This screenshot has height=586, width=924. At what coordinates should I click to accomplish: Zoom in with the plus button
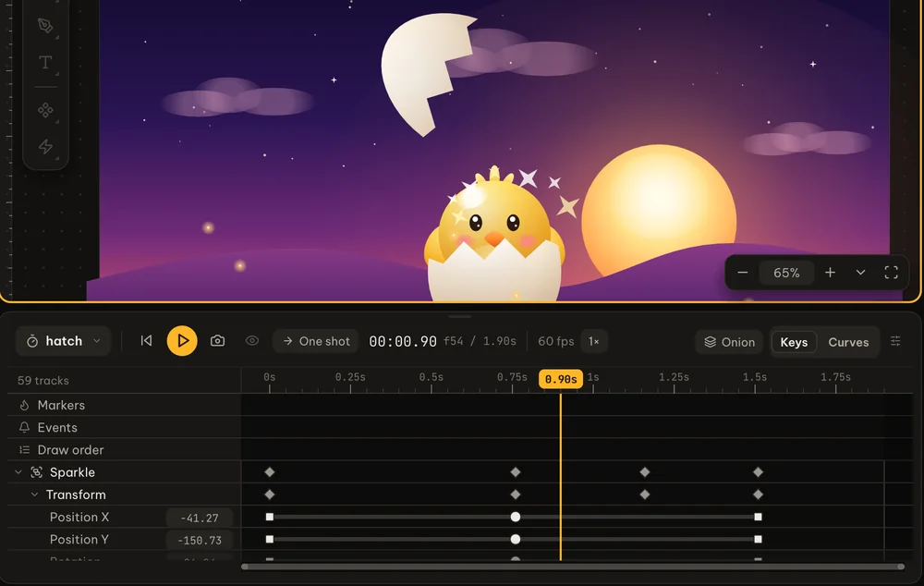(x=830, y=273)
